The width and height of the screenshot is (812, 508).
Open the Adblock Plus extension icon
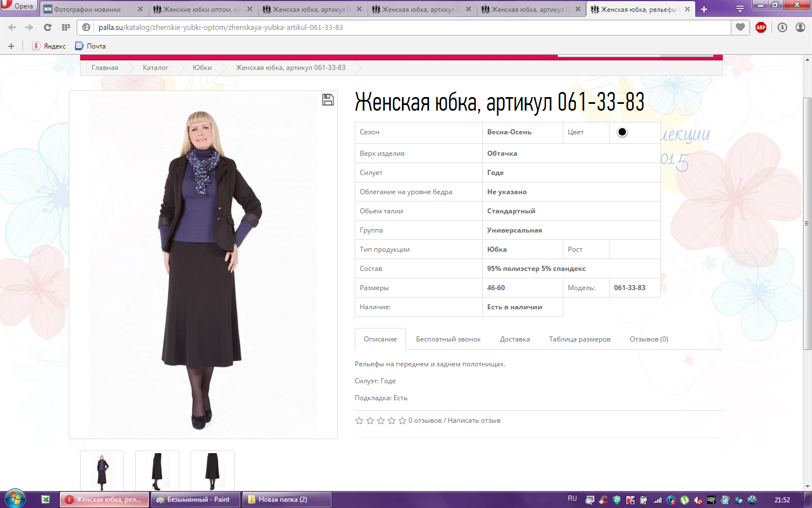761,27
